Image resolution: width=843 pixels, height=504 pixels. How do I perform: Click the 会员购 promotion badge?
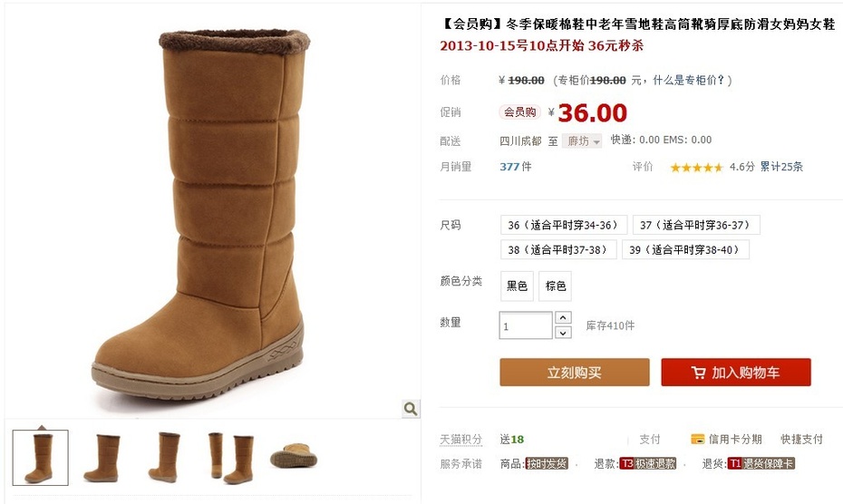pyautogui.click(x=519, y=111)
